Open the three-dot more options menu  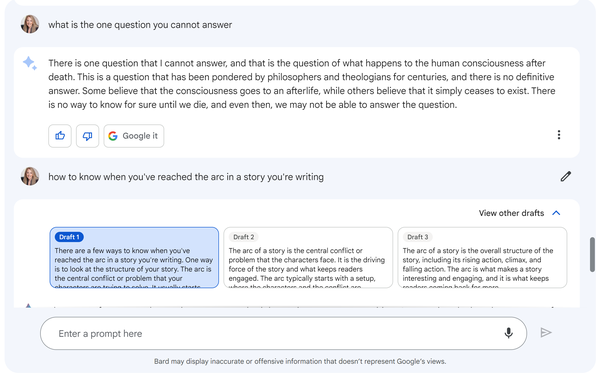559,135
